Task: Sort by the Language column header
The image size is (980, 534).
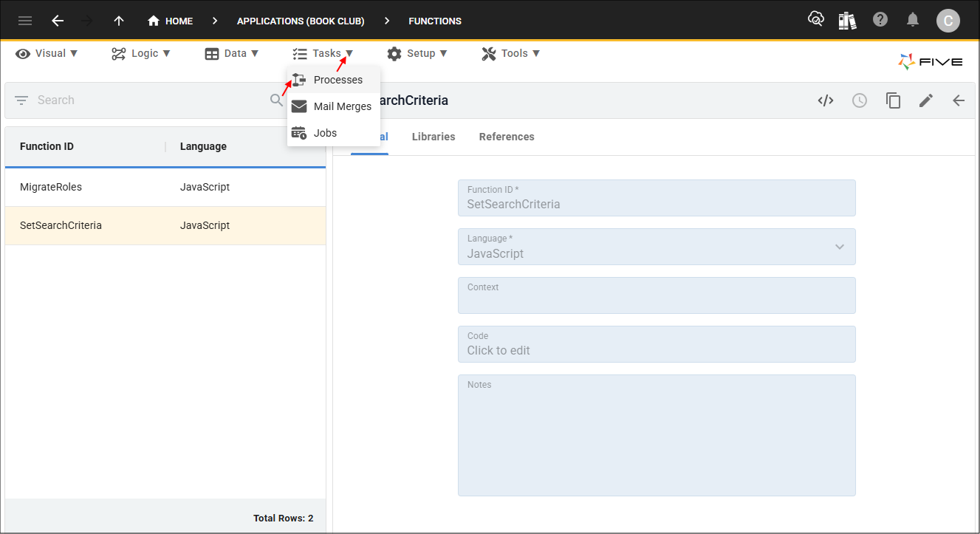Action: [203, 146]
